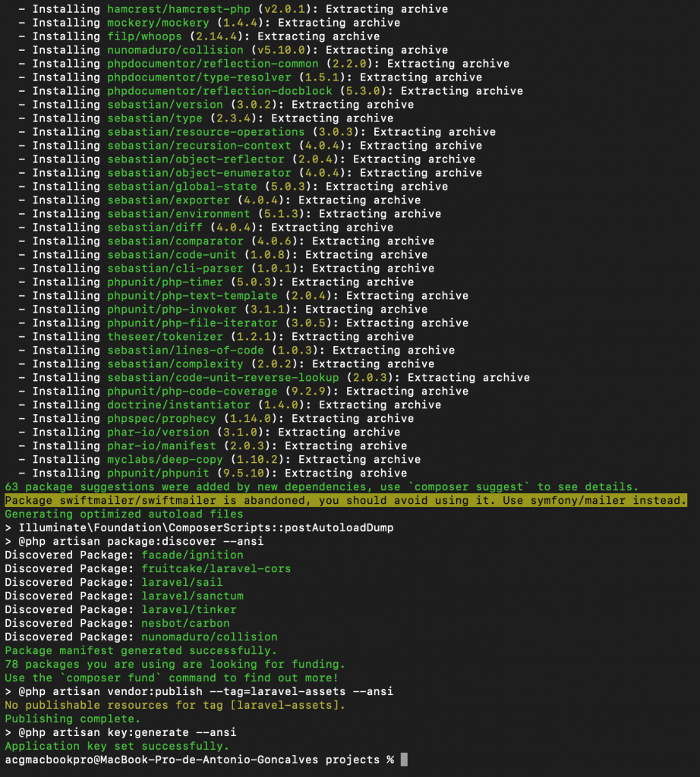Click sebastian/global-state package name
This screenshot has height=777, width=700.
182,187
